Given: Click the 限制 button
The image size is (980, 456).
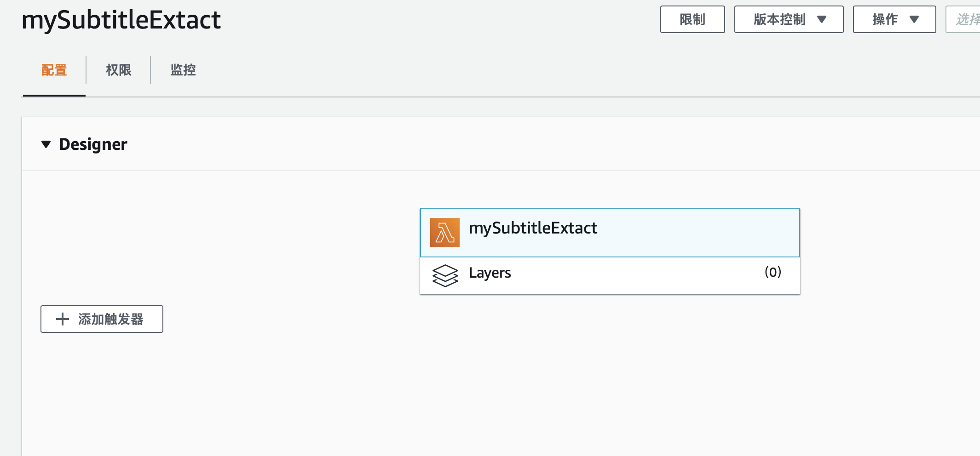Looking at the screenshot, I should (x=692, y=19).
